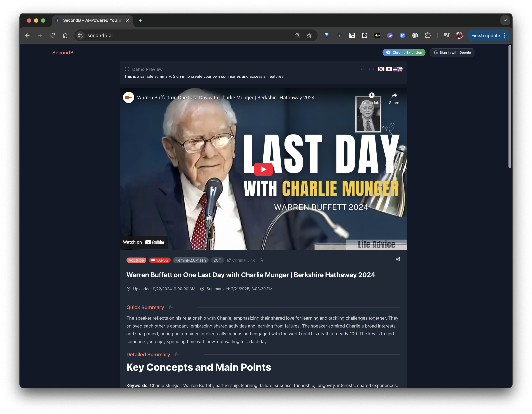Viewport: 532px width, 414px height.
Task: Click Finish update button
Action: click(x=485, y=36)
